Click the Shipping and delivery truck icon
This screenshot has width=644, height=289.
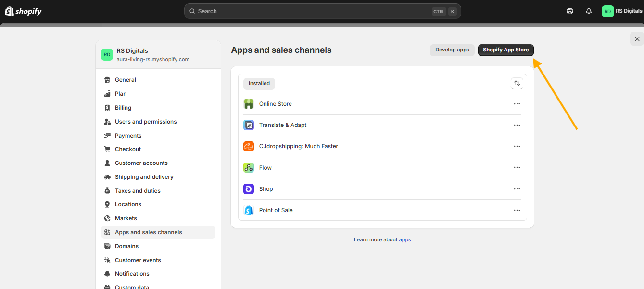[107, 177]
